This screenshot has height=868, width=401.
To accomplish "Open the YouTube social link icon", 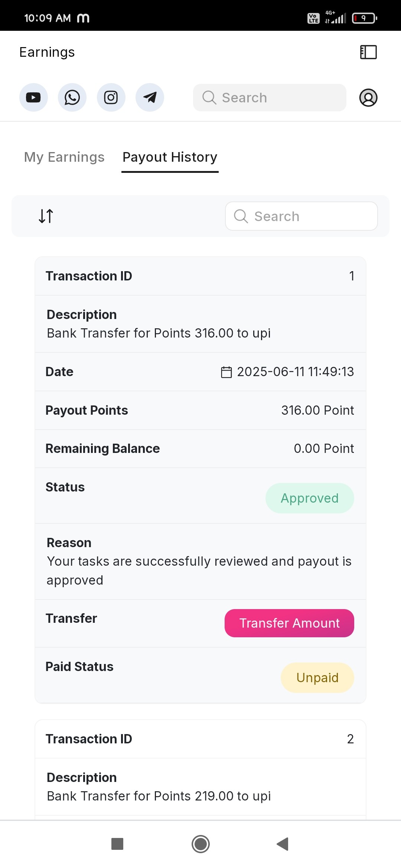I will [33, 98].
